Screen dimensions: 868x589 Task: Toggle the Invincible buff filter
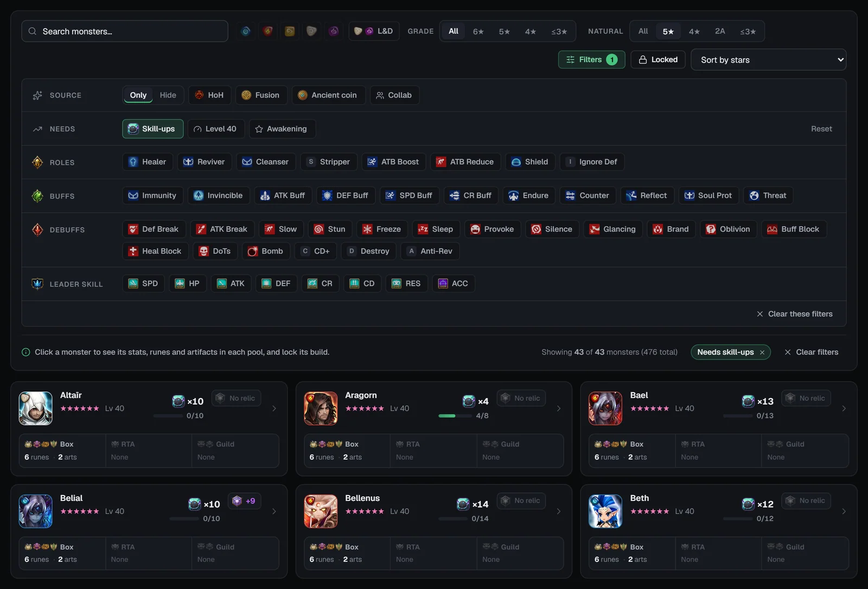click(219, 195)
